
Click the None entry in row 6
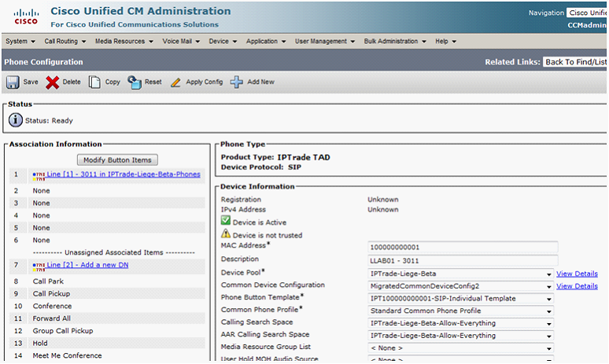pos(41,240)
